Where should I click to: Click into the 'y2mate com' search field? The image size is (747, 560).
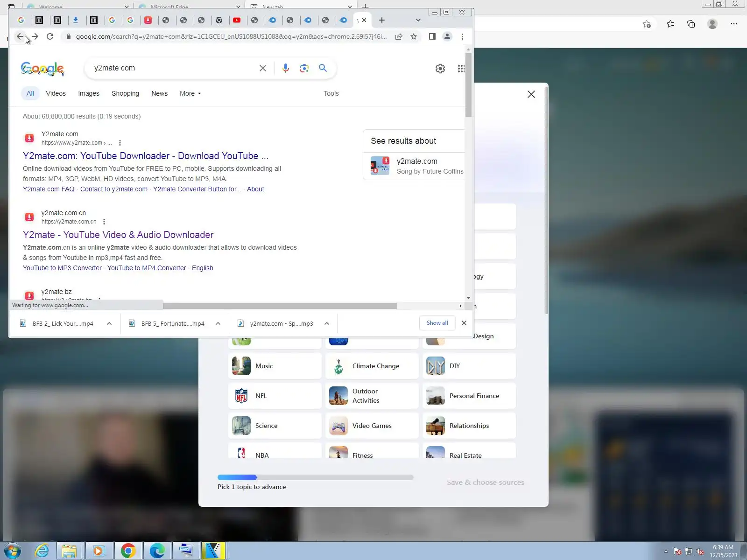(173, 68)
